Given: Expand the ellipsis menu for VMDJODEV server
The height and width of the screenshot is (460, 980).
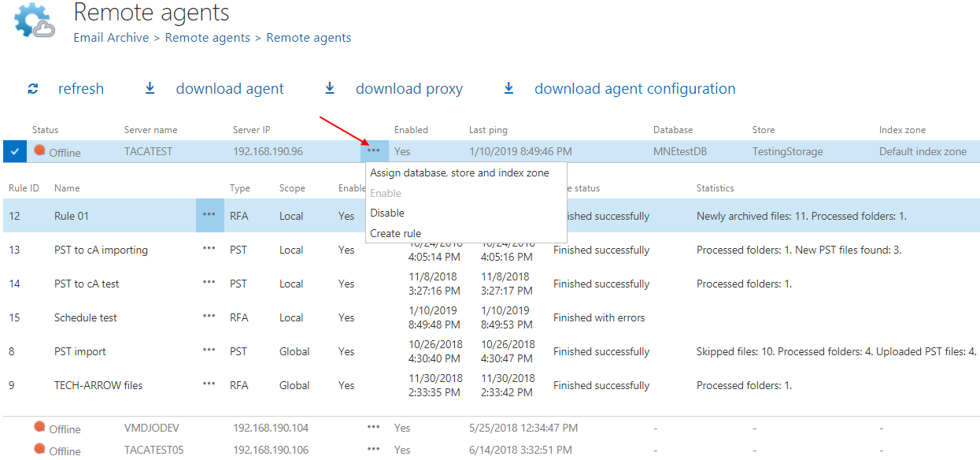Looking at the screenshot, I should [x=373, y=428].
